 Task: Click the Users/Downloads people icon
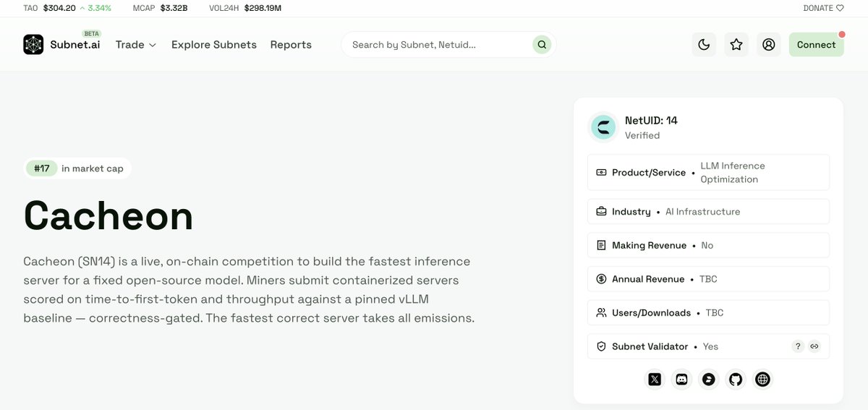[601, 312]
